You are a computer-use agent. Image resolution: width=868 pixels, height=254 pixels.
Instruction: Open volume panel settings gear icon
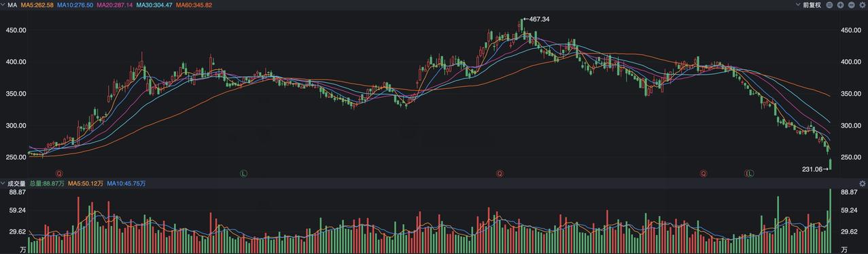pos(863,183)
